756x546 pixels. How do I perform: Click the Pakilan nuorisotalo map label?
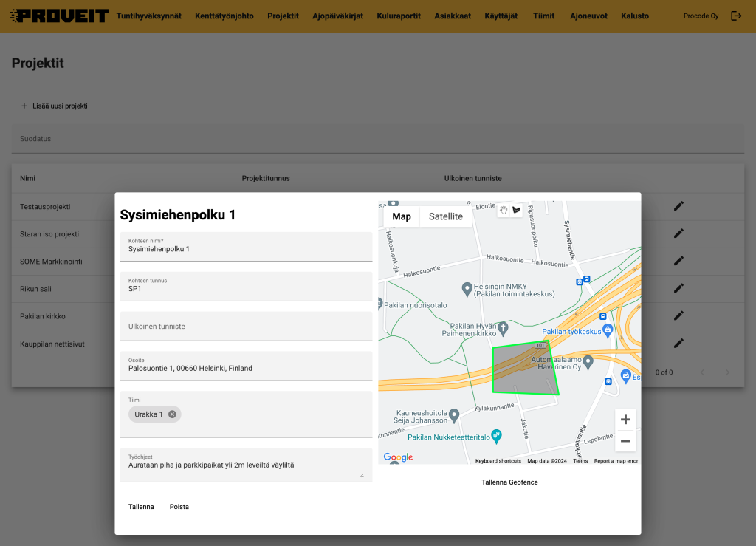tap(416, 305)
